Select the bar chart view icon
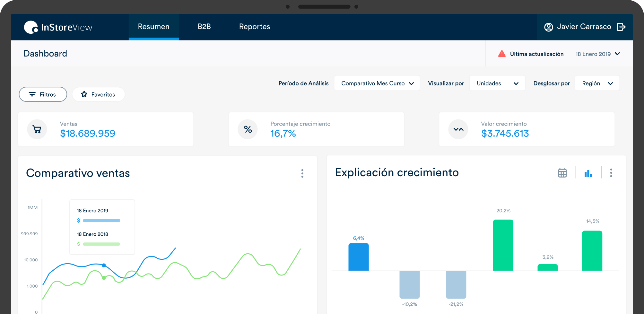 tap(588, 173)
